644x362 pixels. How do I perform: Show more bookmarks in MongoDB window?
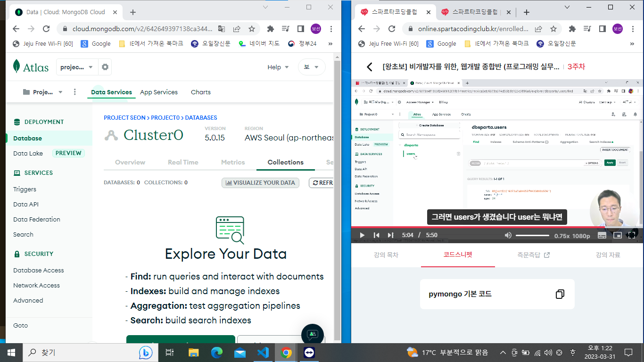[x=330, y=43]
